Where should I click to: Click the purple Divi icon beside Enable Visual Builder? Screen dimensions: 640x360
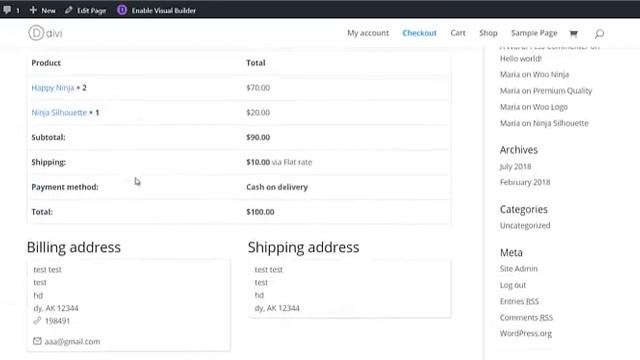pos(122,10)
